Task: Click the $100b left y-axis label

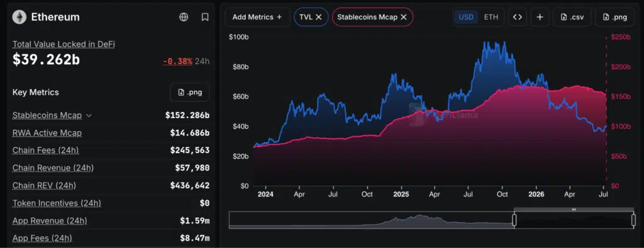Action: [238, 37]
